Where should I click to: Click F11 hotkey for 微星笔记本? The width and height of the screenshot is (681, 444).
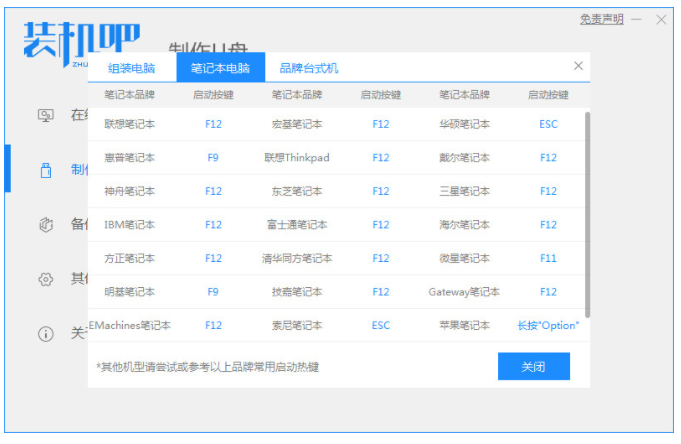(548, 258)
